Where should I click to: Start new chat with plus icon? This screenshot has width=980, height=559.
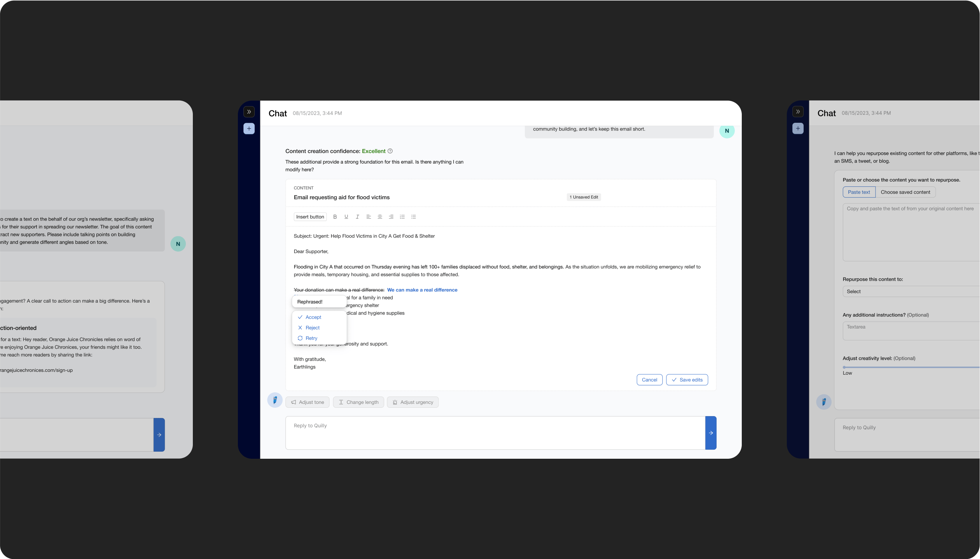249,129
